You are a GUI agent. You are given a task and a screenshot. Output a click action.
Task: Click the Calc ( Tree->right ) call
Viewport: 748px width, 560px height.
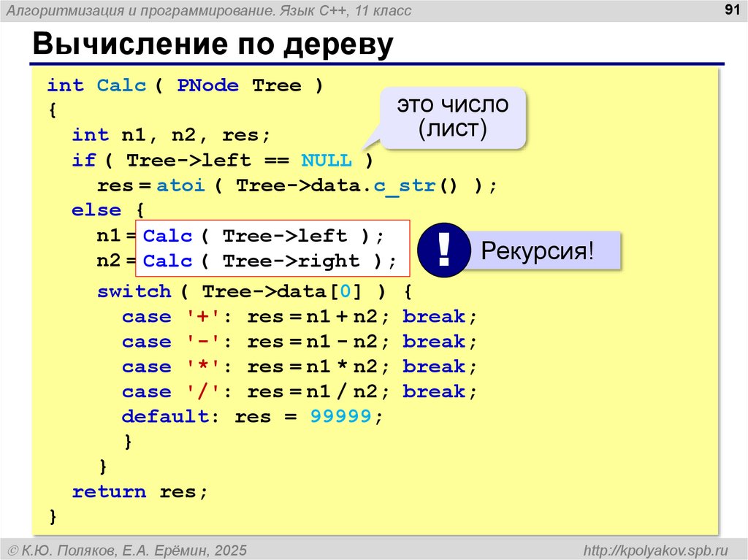(270, 261)
